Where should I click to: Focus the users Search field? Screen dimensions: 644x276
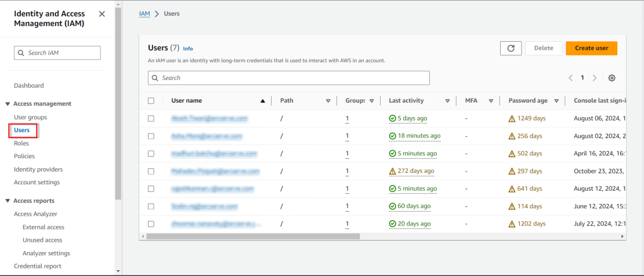point(289,78)
